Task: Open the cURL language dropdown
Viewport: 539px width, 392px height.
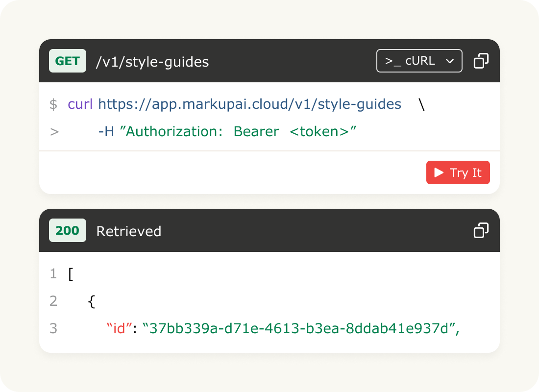Action: click(419, 61)
